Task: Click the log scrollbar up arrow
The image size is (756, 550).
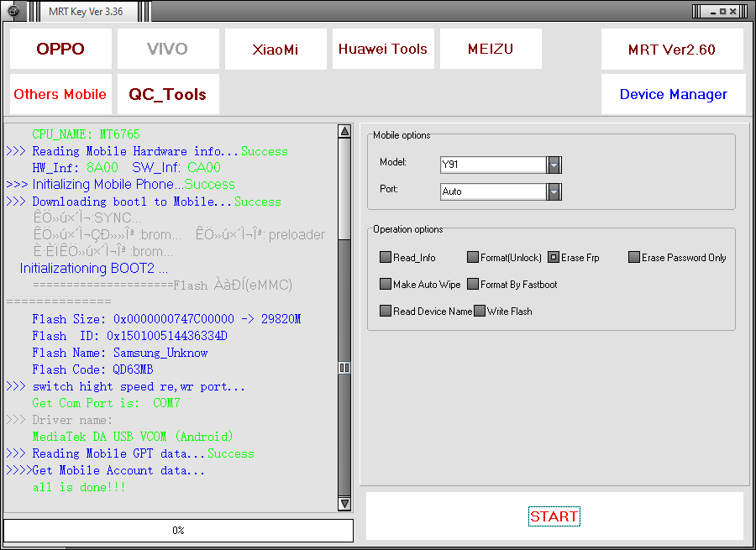Action: (344, 131)
